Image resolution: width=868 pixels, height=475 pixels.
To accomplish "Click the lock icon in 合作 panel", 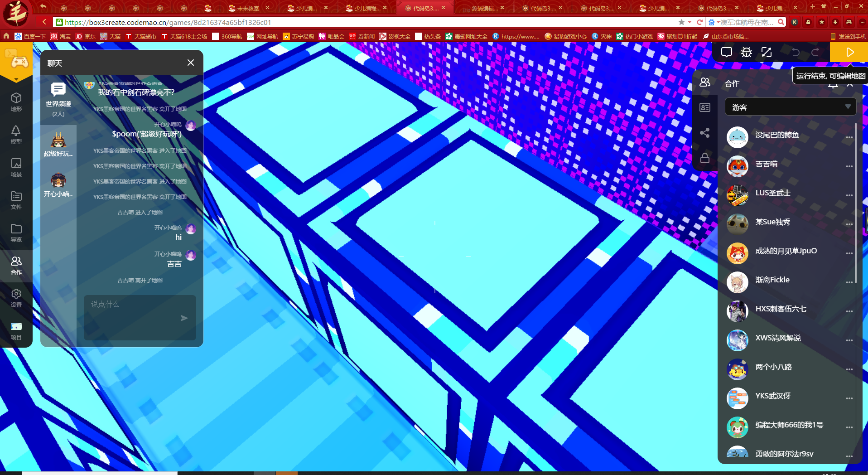I will 705,158.
